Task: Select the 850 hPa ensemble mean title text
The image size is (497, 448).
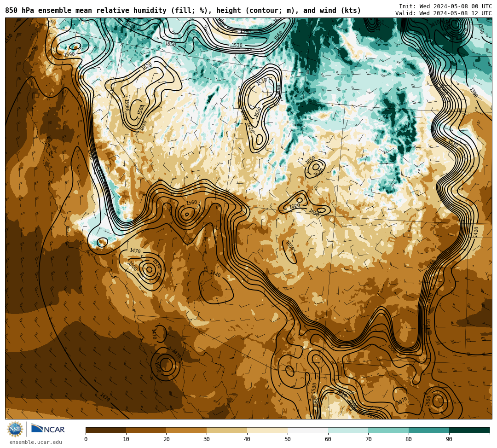Action: (183, 11)
